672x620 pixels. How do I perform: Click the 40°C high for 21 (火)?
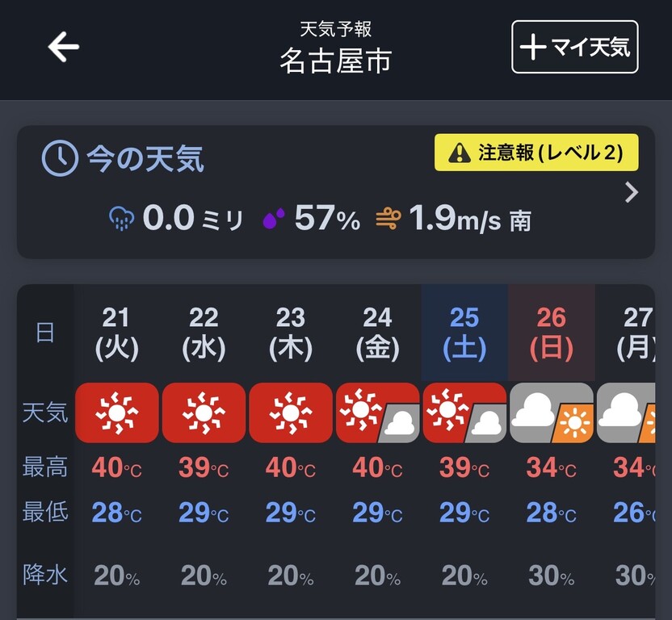(x=116, y=467)
